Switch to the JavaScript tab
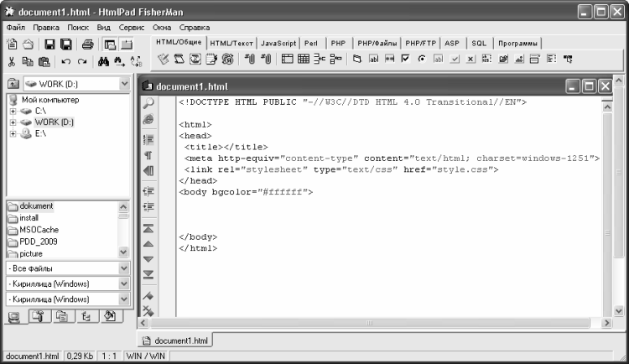The height and width of the screenshot is (364, 629). click(x=278, y=44)
